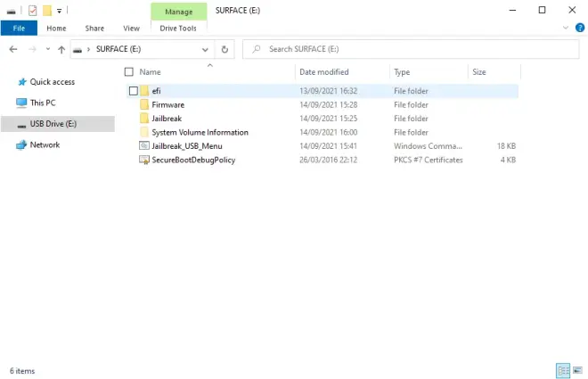Open the File ribbon tab
Image resolution: width=588 pixels, height=379 pixels.
(x=19, y=29)
